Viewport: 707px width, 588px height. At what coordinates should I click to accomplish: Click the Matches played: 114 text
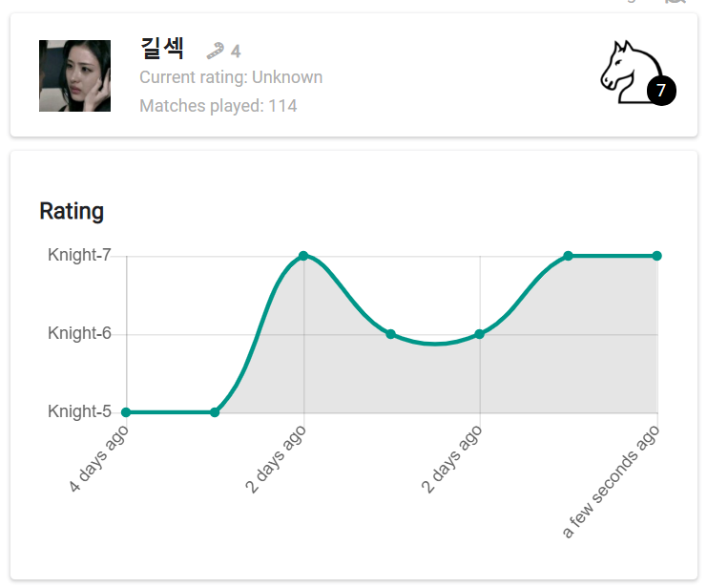(x=218, y=106)
